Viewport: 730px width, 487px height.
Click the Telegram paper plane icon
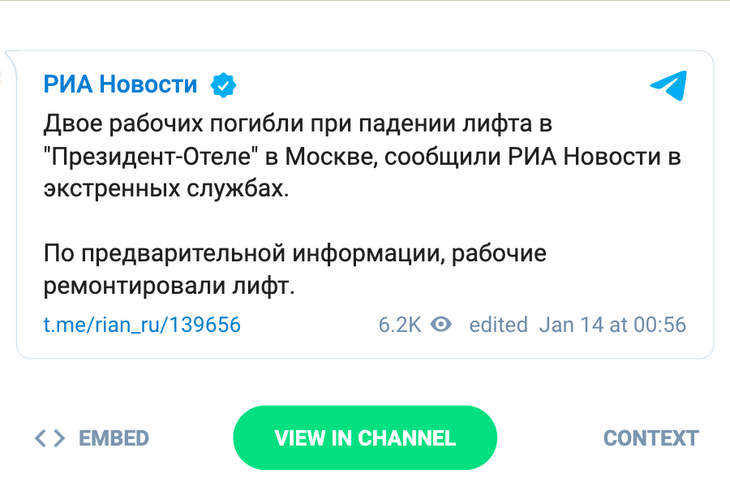(668, 86)
